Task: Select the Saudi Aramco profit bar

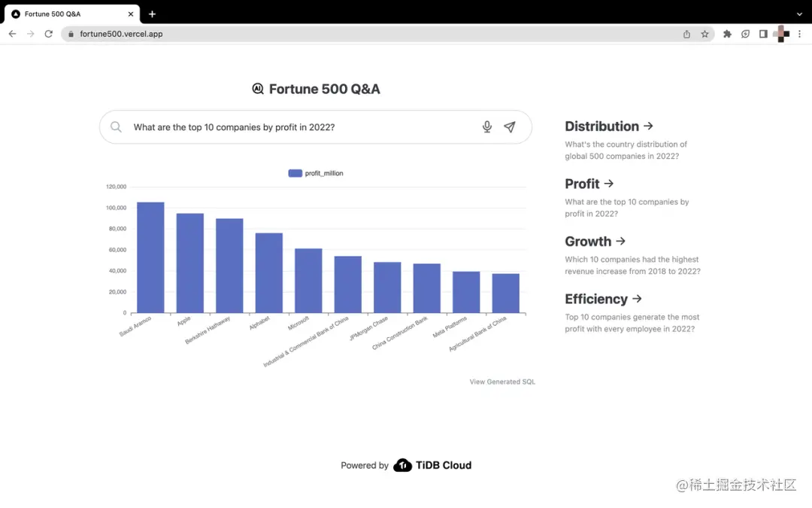Action: (x=150, y=257)
